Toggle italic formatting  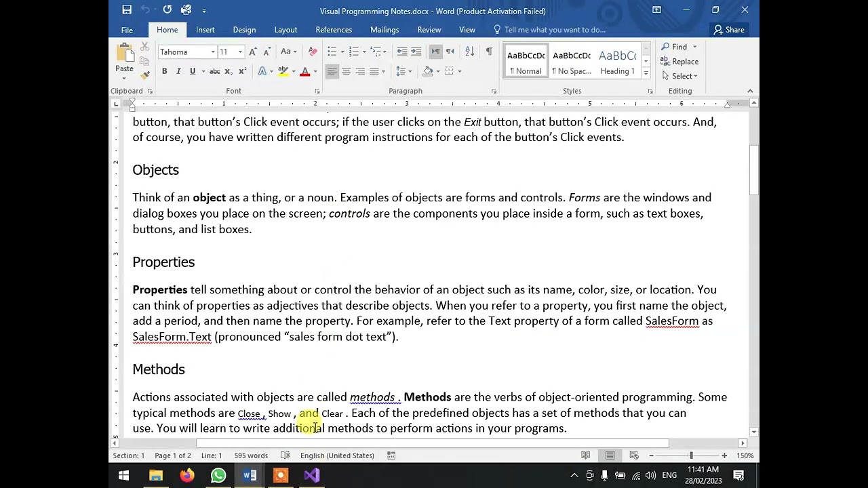pos(178,71)
